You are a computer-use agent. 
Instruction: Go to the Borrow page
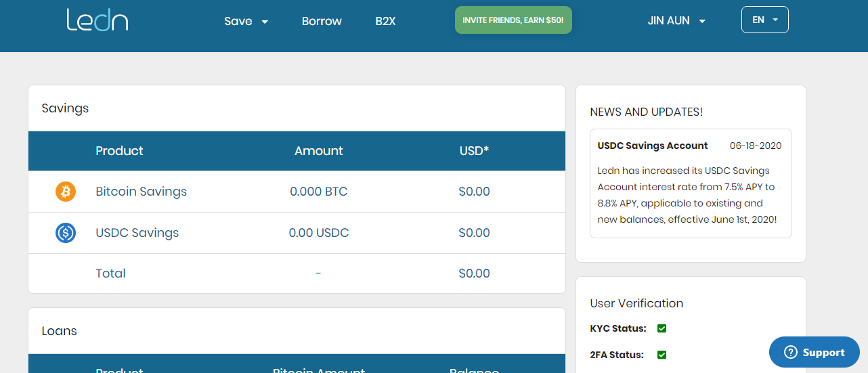[322, 21]
